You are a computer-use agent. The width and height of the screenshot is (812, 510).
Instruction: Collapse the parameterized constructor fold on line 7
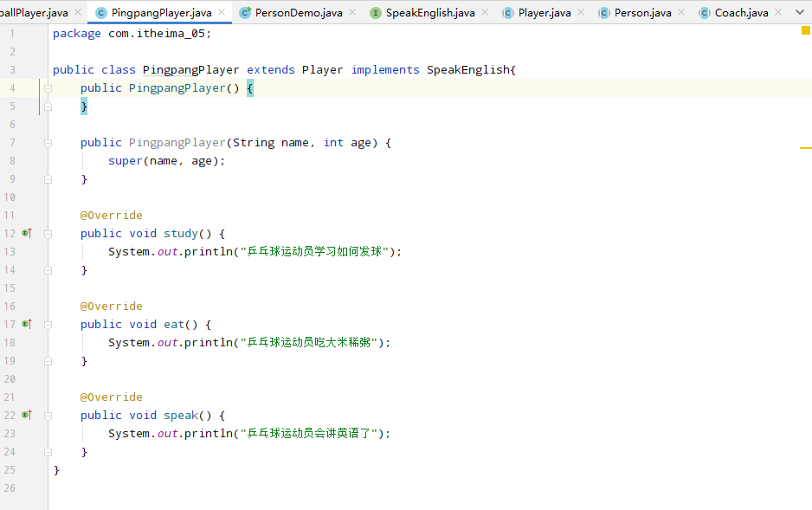click(48, 143)
